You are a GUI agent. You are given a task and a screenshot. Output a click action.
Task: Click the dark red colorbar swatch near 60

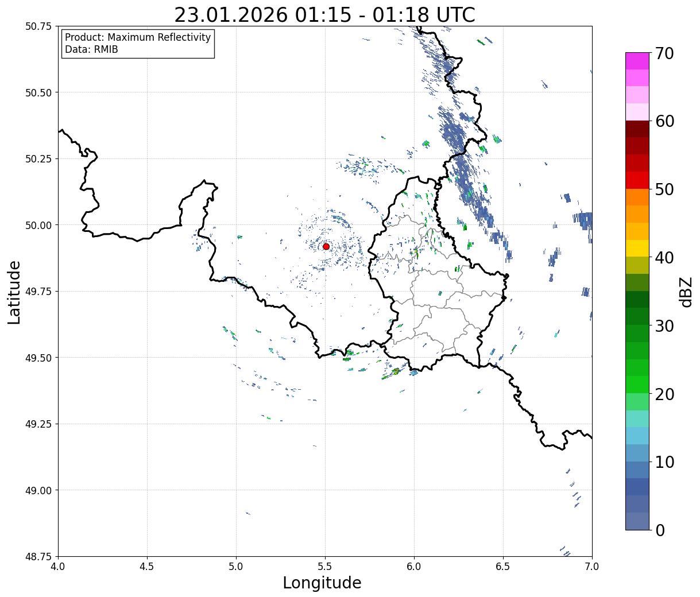point(637,129)
